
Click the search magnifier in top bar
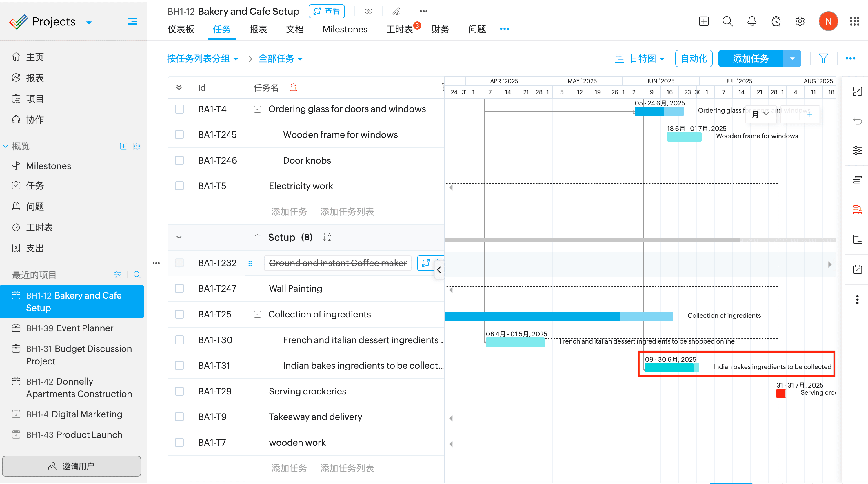tap(727, 21)
